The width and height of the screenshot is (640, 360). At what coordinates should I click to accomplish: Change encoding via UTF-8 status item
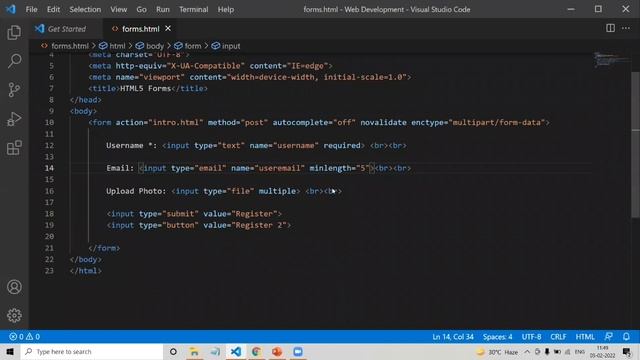coord(531,337)
